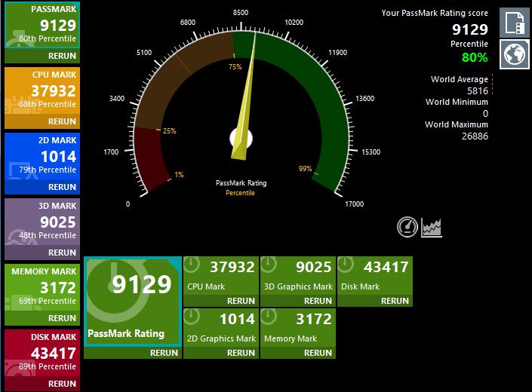Switch to the distribution chart view icon

click(431, 227)
